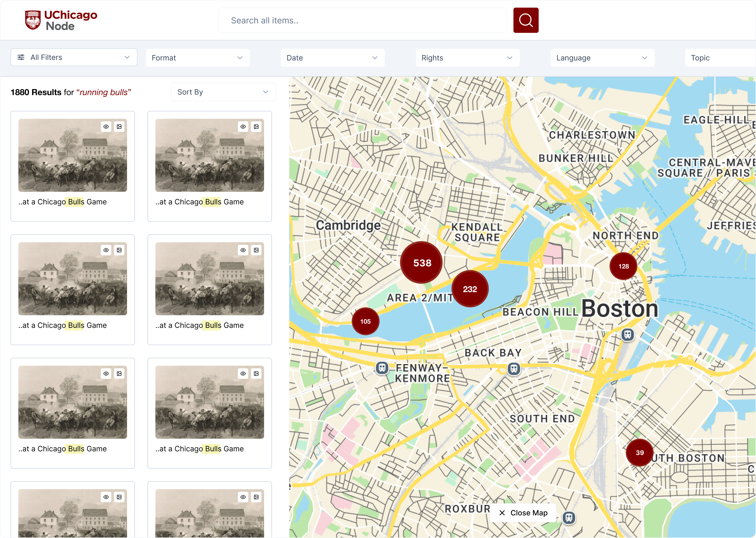The image size is (756, 538).
Task: Click image icon on second row right card
Action: [x=256, y=250]
